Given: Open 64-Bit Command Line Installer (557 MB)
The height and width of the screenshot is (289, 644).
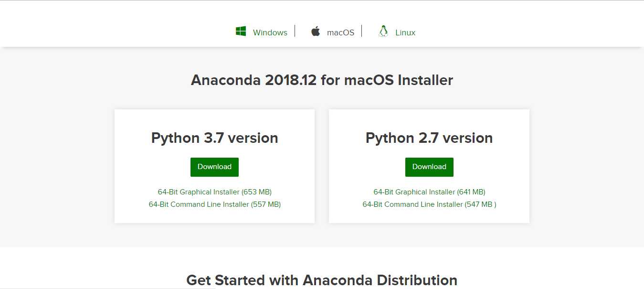Looking at the screenshot, I should click(x=215, y=204).
